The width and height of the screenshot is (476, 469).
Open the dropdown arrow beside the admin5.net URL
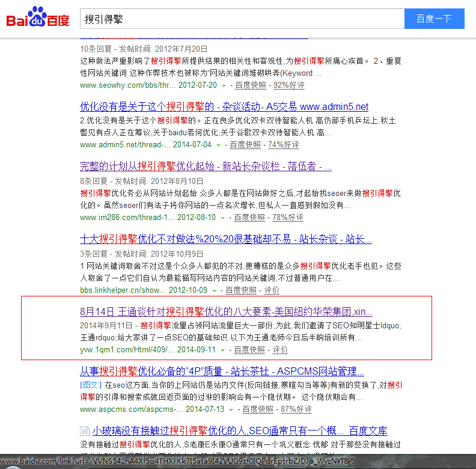click(218, 145)
